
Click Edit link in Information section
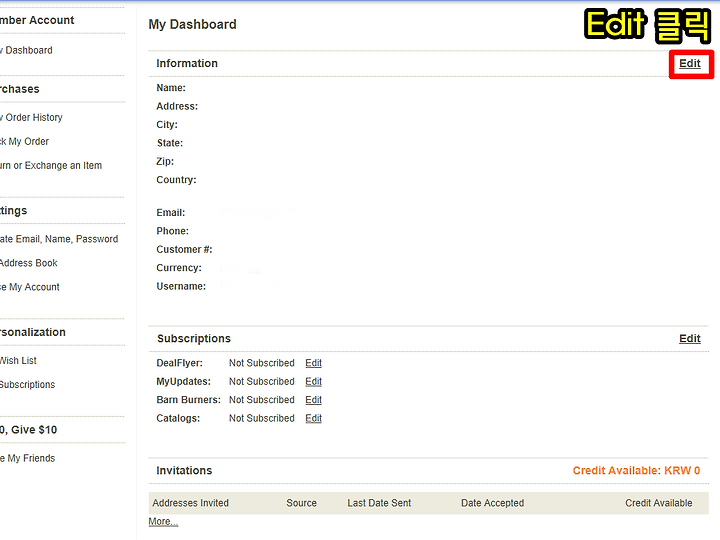tap(690, 63)
